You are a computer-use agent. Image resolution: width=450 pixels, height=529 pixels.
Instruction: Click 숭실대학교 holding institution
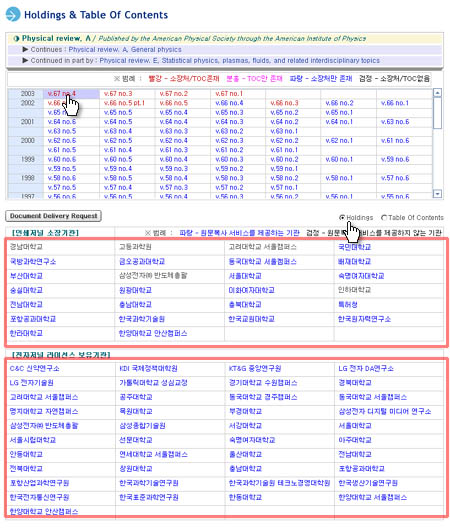26,290
